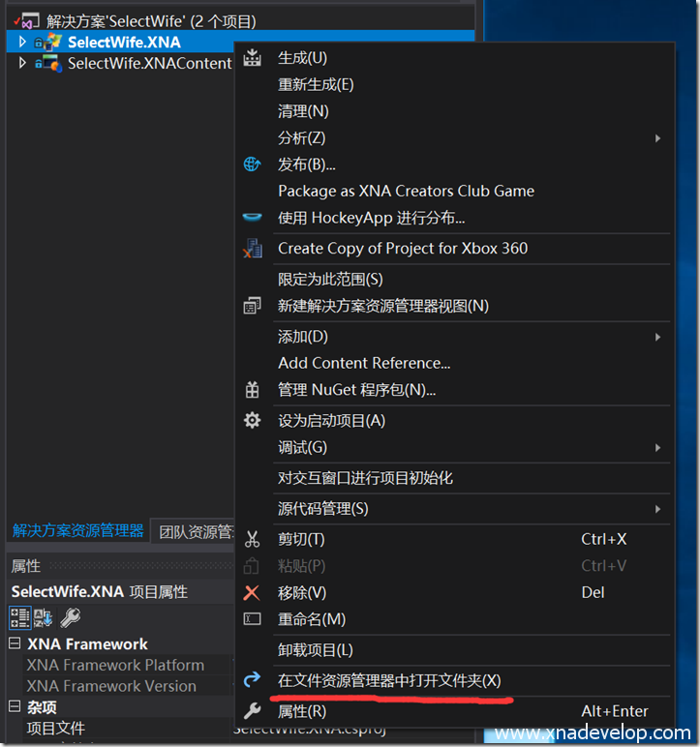Click the HockeyApp distribution icon

tap(253, 218)
